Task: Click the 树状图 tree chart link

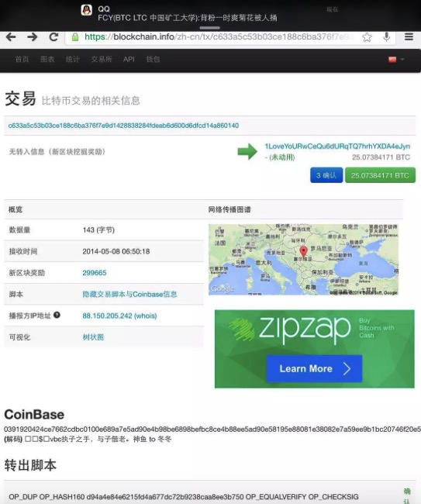Action: click(93, 337)
